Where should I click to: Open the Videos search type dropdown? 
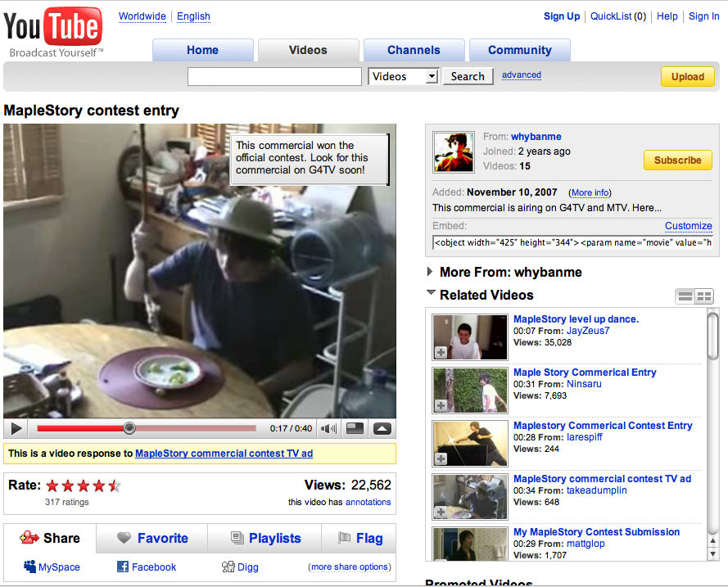(403, 77)
